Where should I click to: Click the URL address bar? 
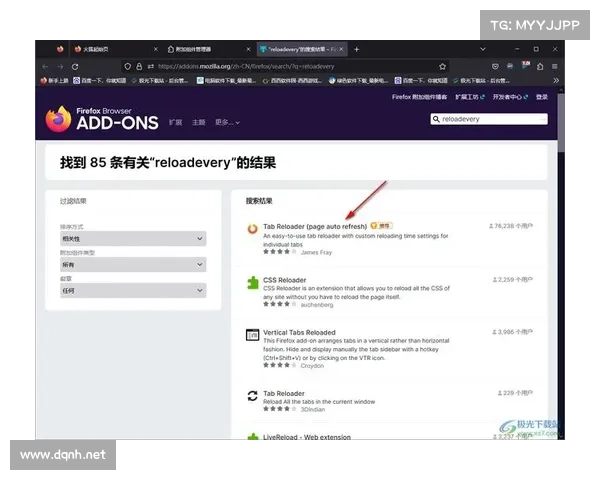click(x=285, y=67)
